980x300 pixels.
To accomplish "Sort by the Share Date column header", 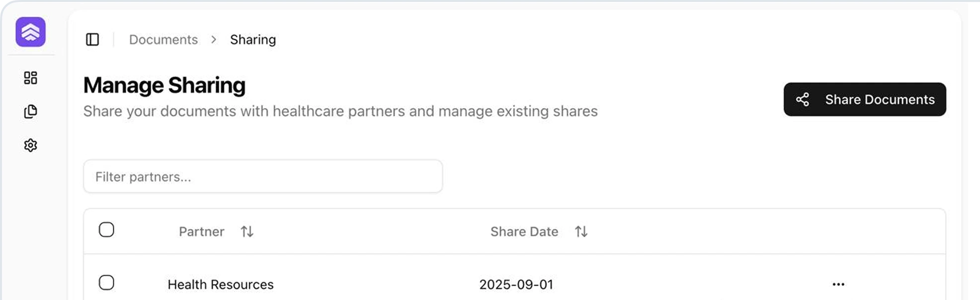I will 524,231.
